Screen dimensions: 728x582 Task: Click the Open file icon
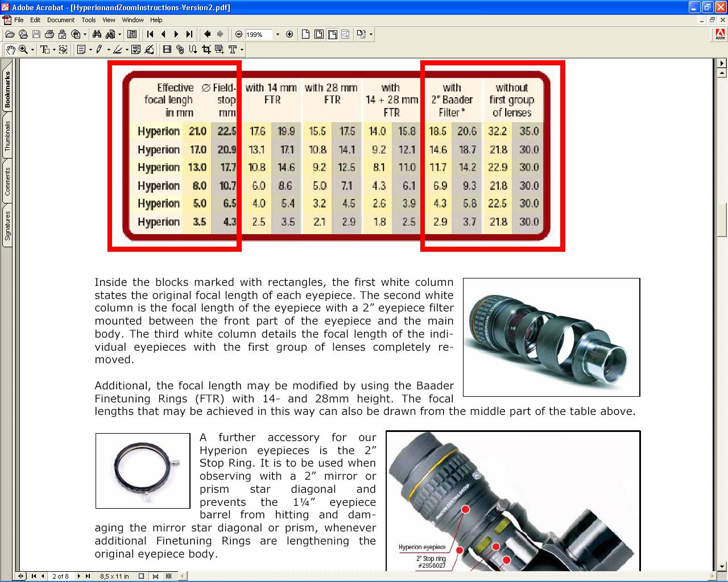tap(10, 35)
